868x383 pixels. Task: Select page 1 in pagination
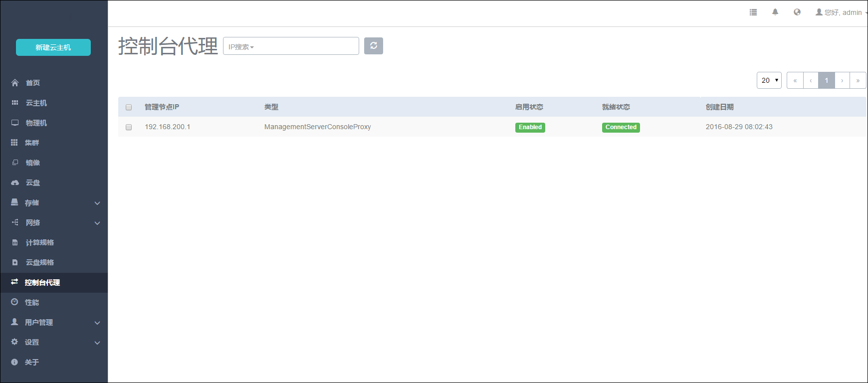click(827, 80)
